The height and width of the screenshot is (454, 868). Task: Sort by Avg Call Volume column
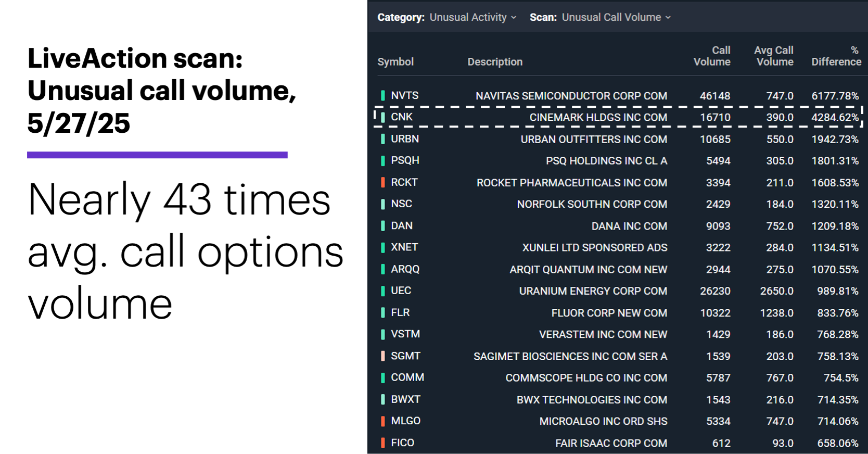coord(773,56)
